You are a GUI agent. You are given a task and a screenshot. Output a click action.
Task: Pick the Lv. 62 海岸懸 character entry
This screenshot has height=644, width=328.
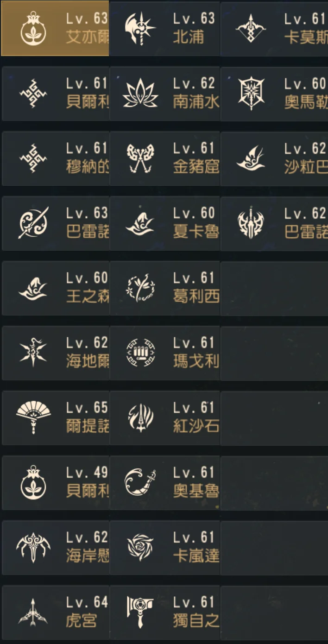[x=56, y=548]
